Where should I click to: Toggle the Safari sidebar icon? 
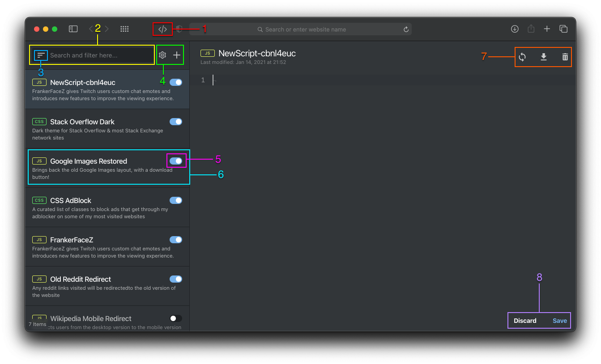click(x=73, y=29)
